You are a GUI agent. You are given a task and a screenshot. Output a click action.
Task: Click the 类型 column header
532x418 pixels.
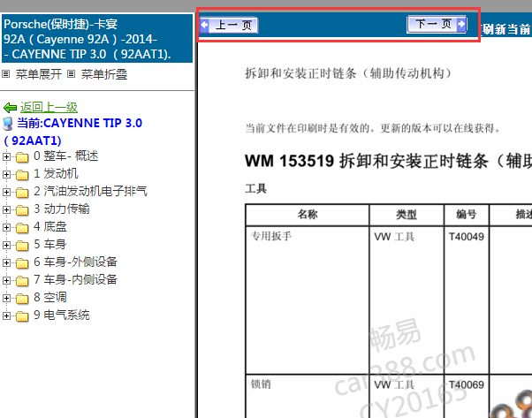407,215
